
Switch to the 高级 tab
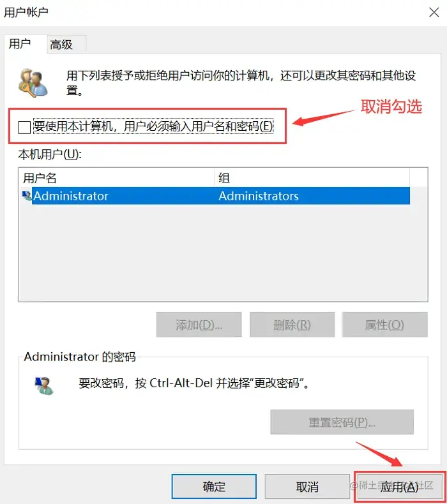coord(61,45)
